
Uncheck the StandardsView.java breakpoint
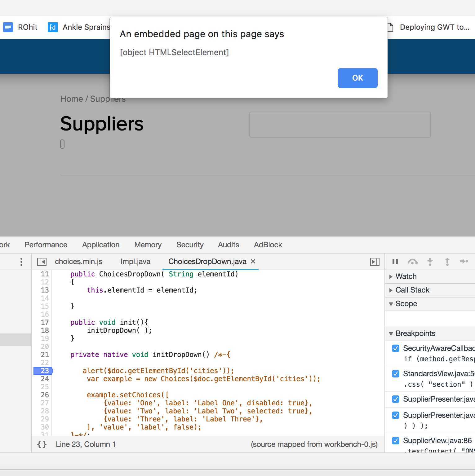395,374
